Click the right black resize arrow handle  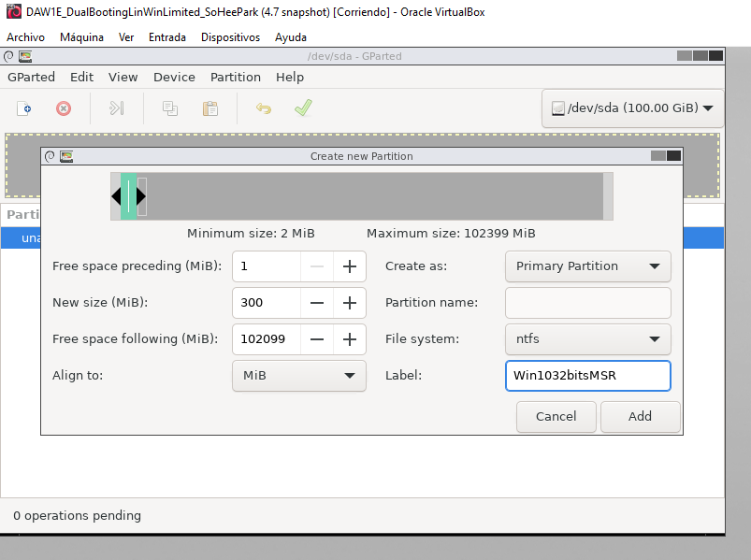pos(141,196)
